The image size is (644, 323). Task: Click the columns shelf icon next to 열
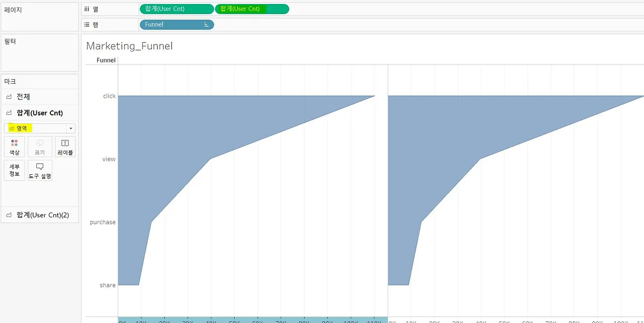87,9
